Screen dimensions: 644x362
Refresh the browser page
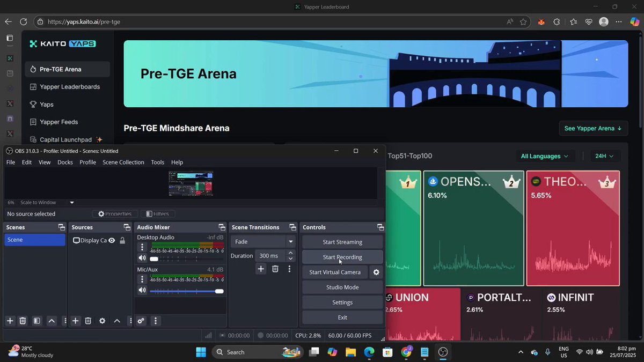click(x=23, y=22)
